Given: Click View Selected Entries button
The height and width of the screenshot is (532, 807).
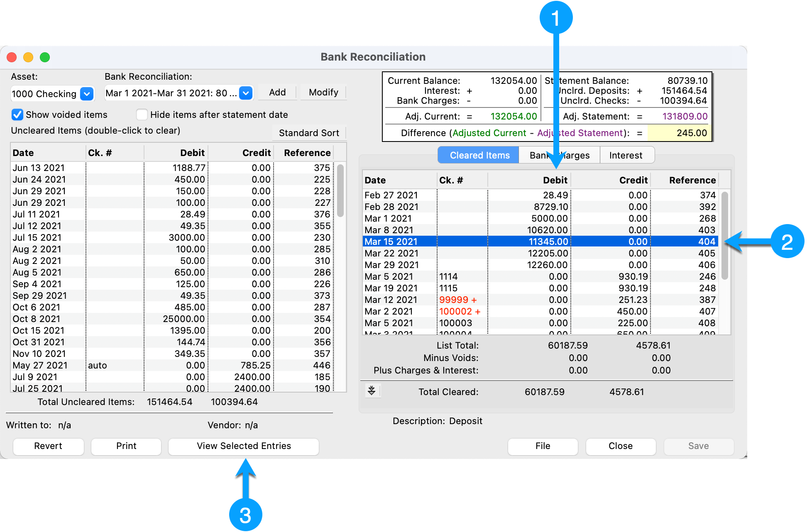Looking at the screenshot, I should click(244, 446).
